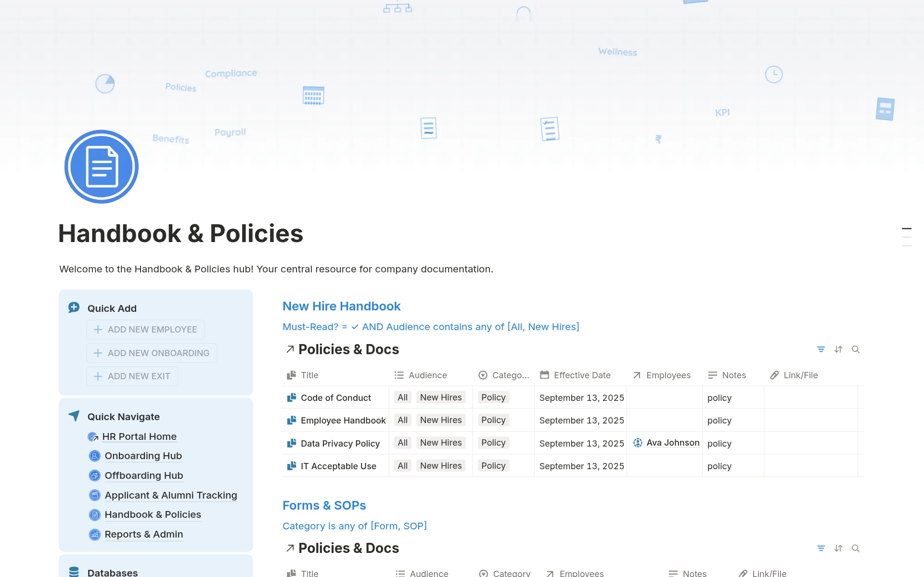Click Employee Handbook row page icon
The height and width of the screenshot is (577, 924).
click(x=292, y=420)
